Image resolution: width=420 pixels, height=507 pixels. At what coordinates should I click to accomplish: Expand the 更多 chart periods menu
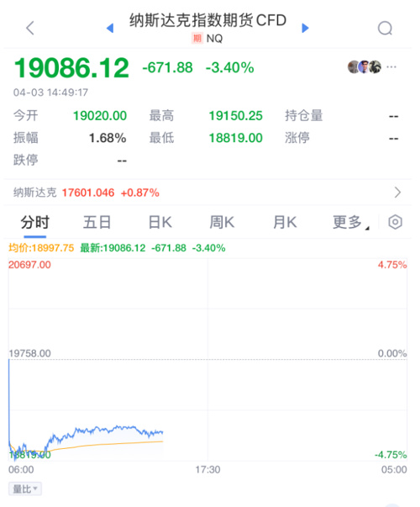point(351,223)
